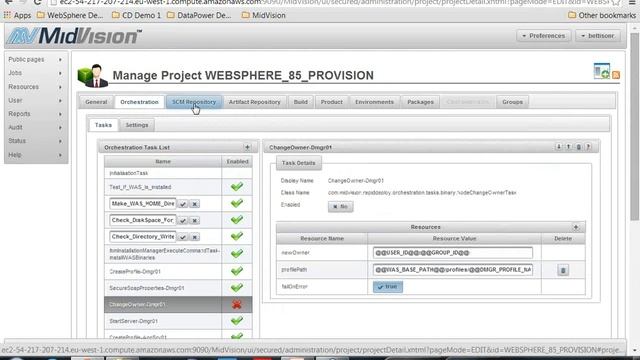
Task: Open the DataPower De... bookmark folder
Action: tap(199, 16)
